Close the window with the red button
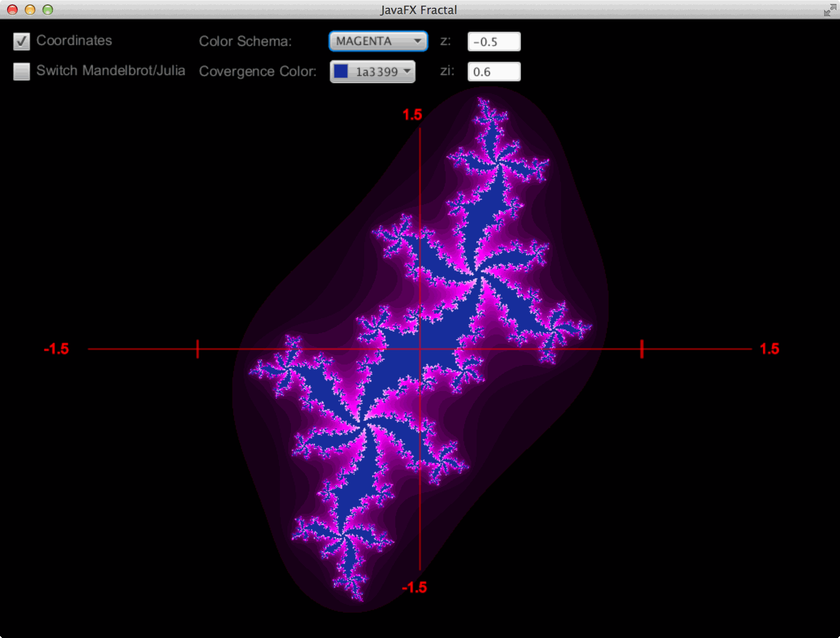 tap(12, 10)
